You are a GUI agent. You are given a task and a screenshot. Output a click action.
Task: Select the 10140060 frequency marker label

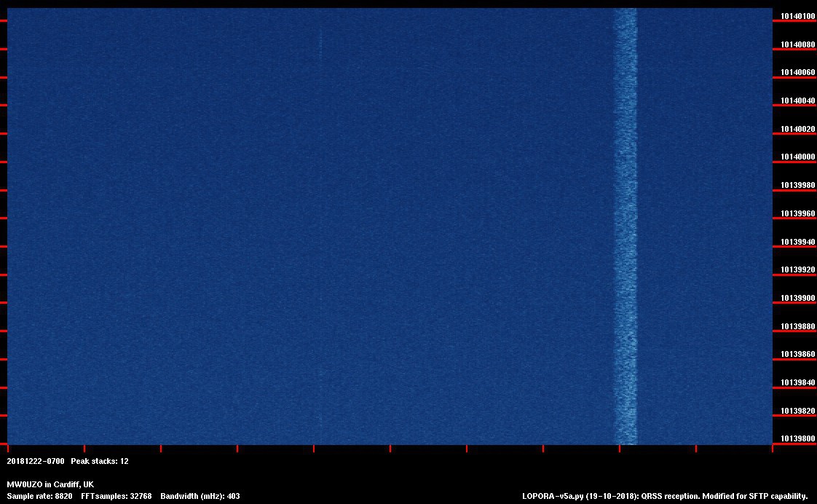[x=797, y=73]
